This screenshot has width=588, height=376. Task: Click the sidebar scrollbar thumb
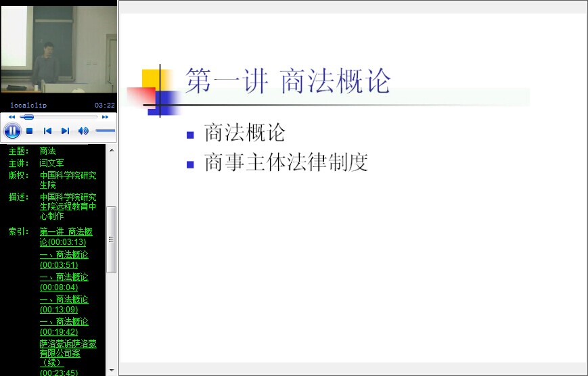(112, 239)
